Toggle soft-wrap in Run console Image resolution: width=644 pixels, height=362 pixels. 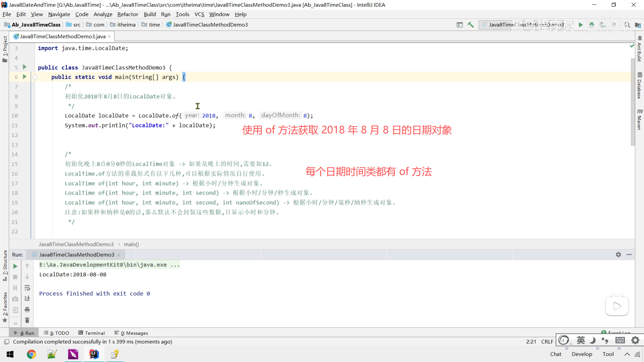(x=27, y=288)
